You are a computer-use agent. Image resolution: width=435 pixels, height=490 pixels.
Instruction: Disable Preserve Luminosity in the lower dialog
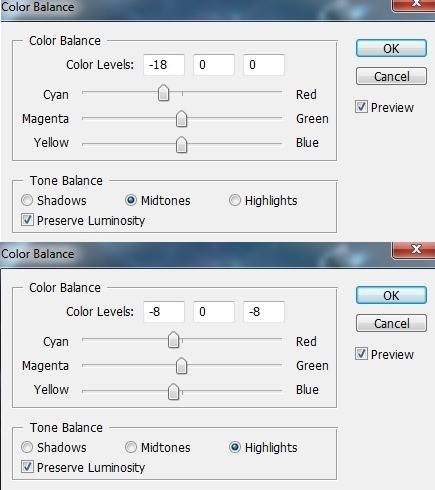(x=27, y=467)
